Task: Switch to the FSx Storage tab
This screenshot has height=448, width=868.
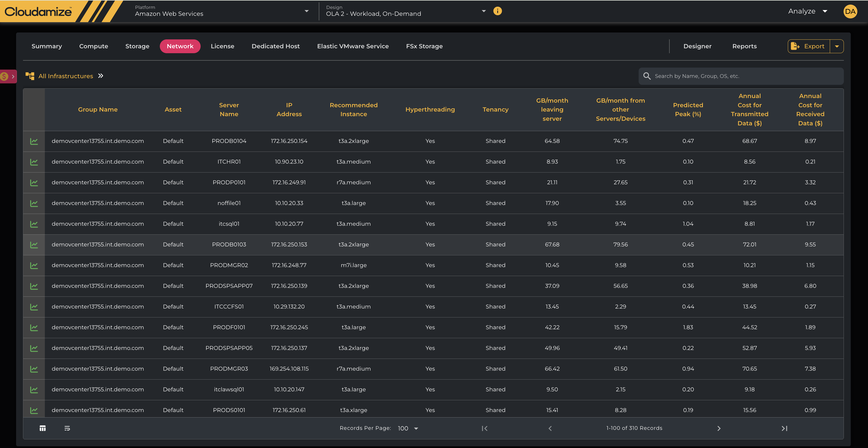Action: point(424,47)
